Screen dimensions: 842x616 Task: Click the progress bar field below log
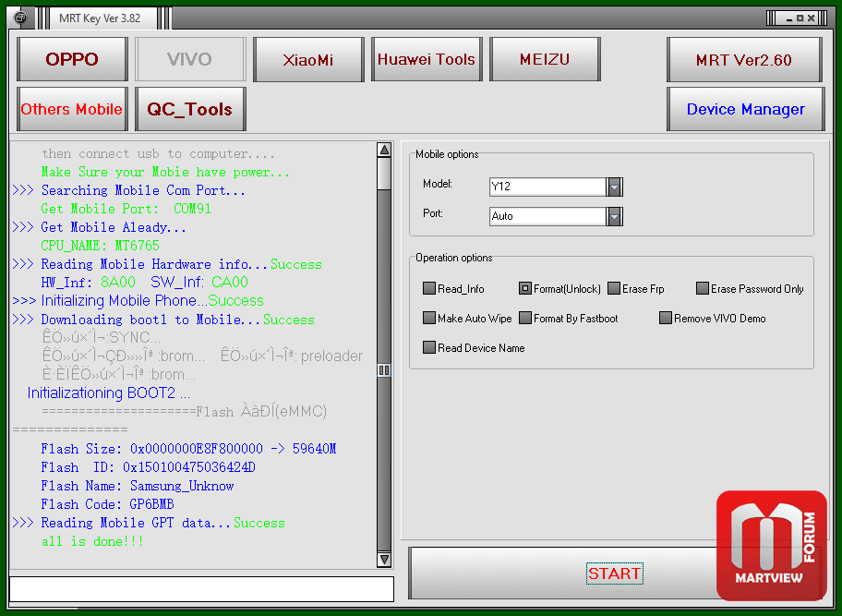click(x=202, y=589)
